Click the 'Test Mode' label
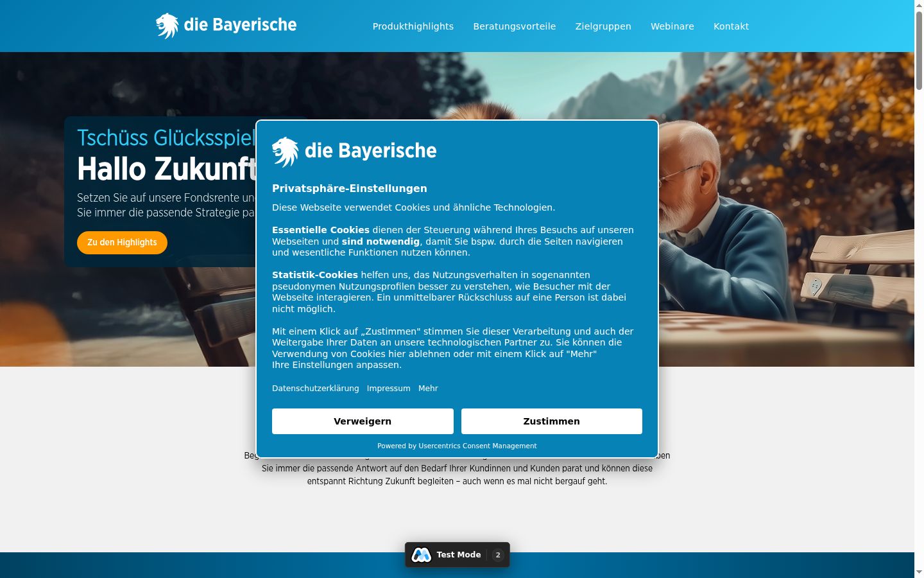 pos(459,555)
